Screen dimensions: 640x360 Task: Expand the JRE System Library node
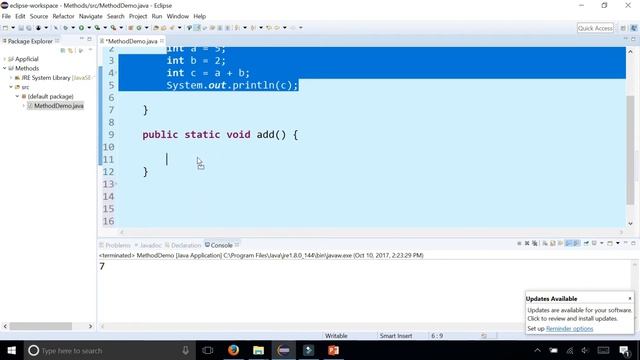click(x=11, y=78)
